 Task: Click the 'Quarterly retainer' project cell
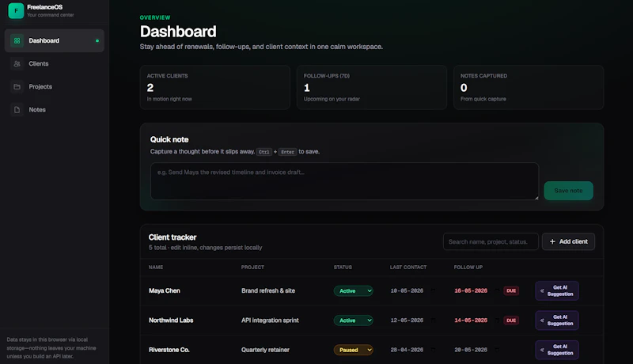265,350
